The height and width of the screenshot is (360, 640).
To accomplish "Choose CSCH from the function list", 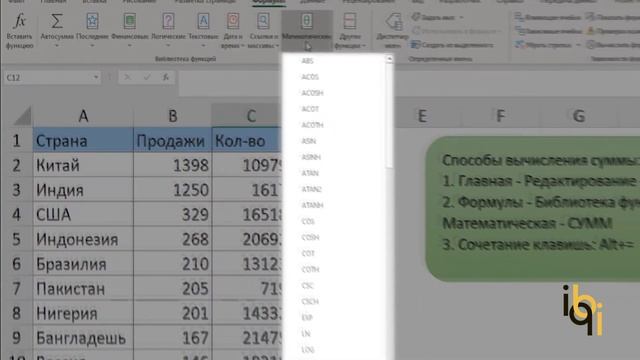I will [x=310, y=302].
